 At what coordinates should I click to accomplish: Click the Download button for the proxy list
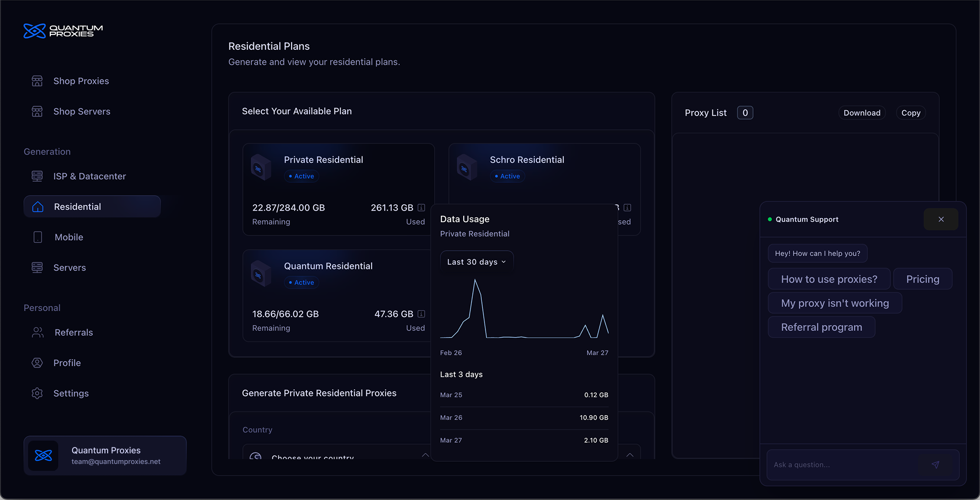click(x=861, y=112)
